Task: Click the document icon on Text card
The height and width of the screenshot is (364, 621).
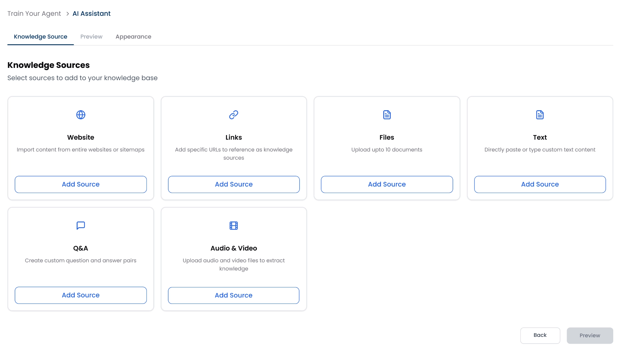Action: click(540, 115)
